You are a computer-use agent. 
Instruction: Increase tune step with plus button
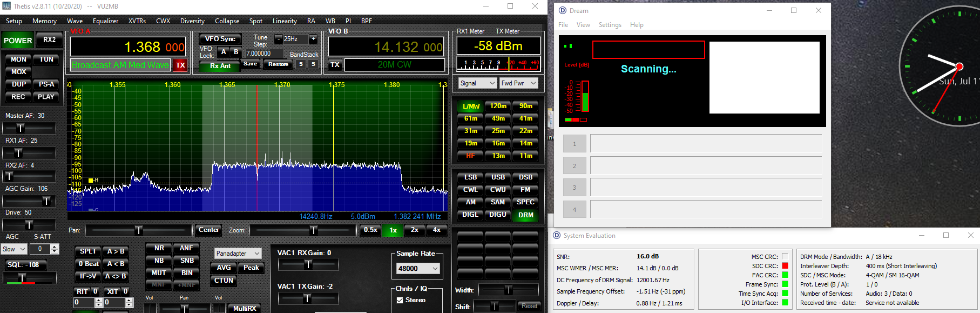[313, 39]
